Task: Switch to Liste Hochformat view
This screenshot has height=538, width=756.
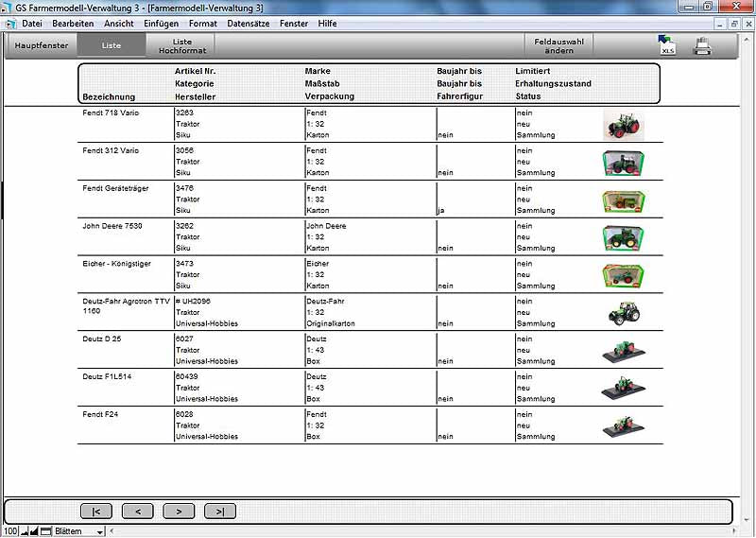Action: [x=181, y=45]
